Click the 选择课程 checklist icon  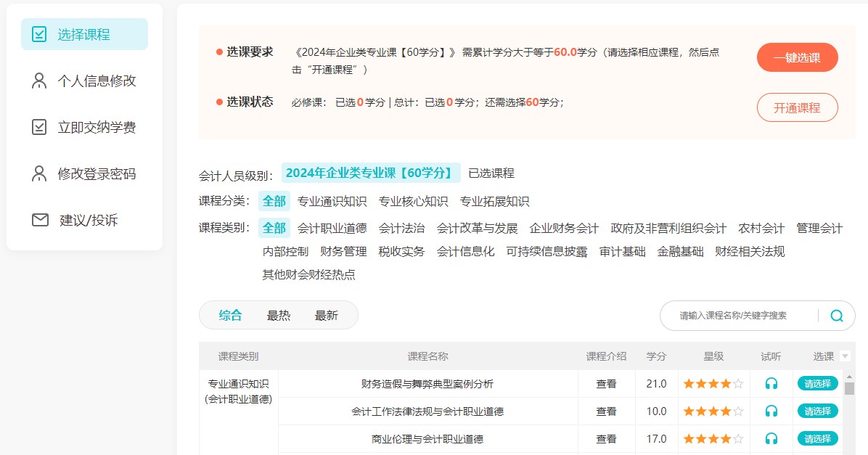(39, 34)
